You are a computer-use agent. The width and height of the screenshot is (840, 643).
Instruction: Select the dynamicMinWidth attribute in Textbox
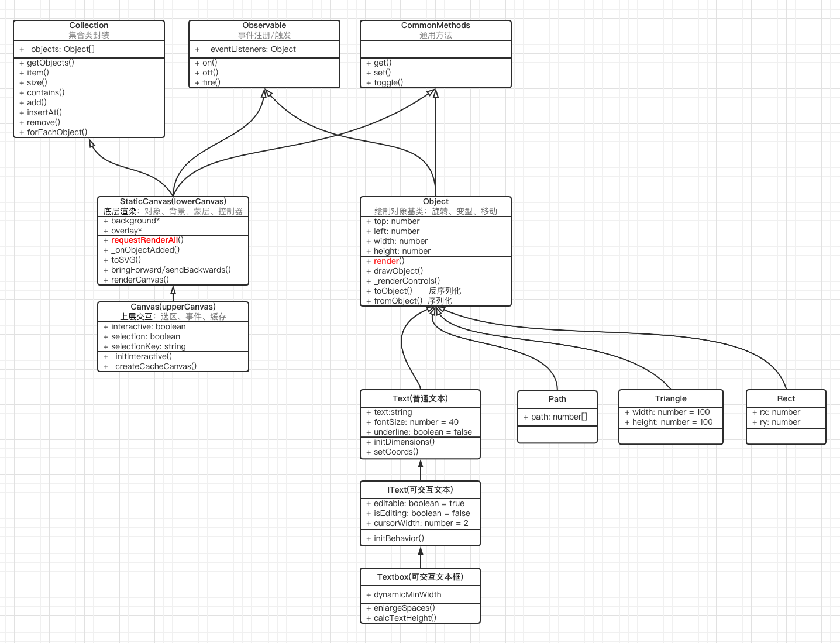pyautogui.click(x=407, y=594)
